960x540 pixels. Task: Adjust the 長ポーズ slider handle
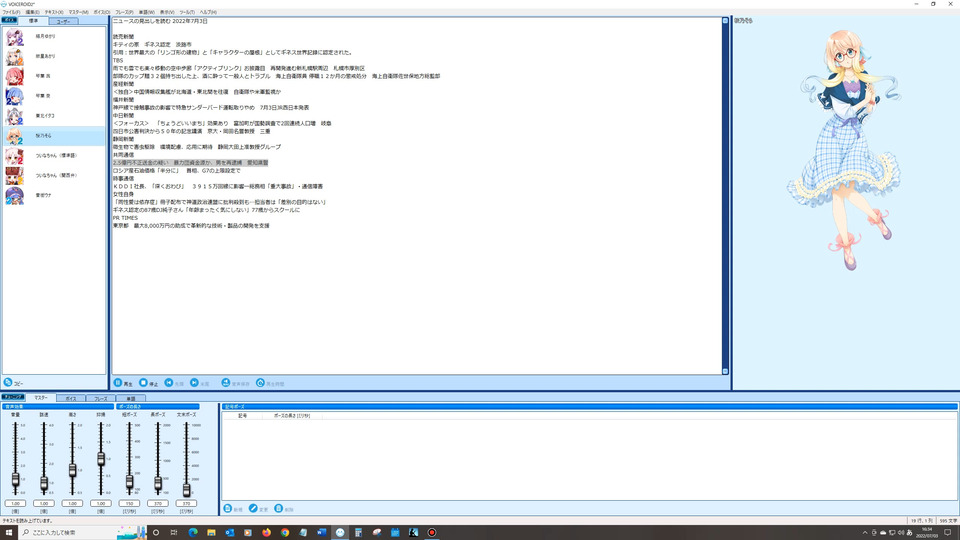pos(158,484)
